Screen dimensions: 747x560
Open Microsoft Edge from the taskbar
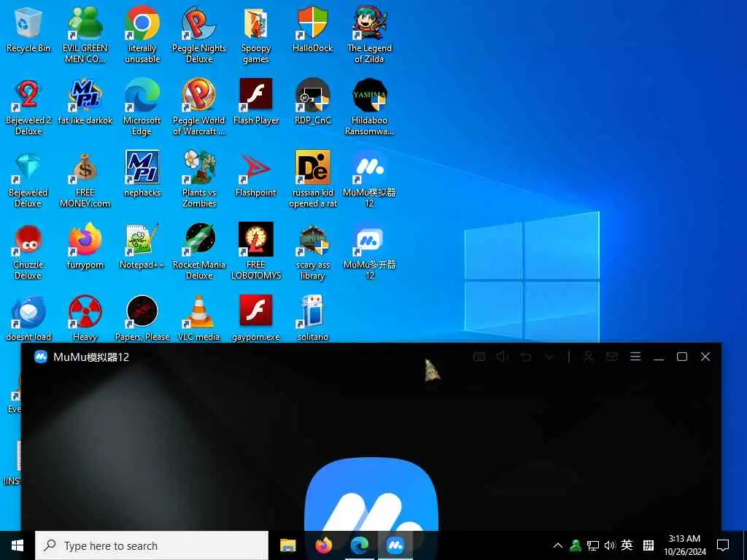pos(359,545)
